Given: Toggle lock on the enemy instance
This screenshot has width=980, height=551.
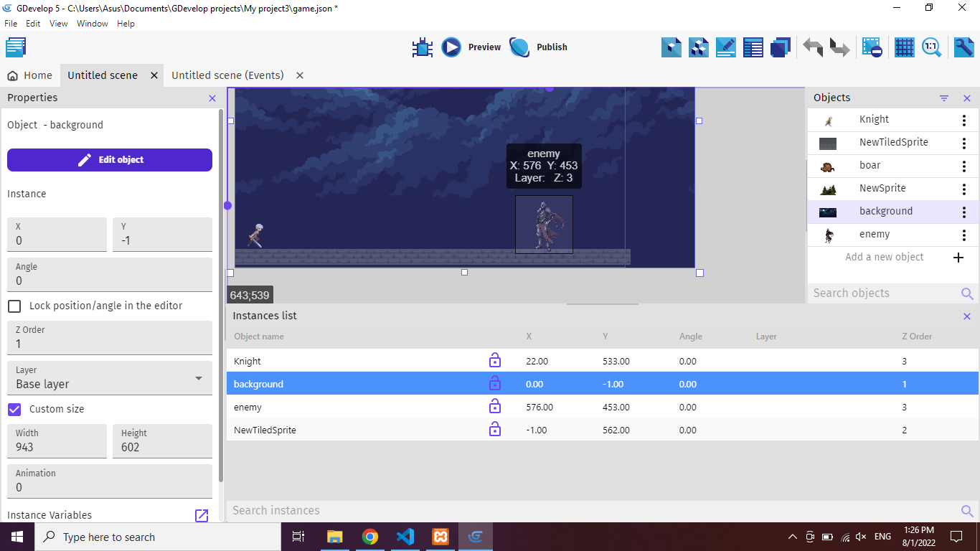Looking at the screenshot, I should pyautogui.click(x=495, y=407).
